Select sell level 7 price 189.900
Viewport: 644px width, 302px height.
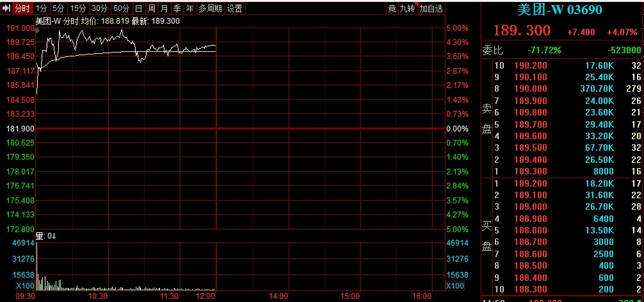[x=531, y=101]
